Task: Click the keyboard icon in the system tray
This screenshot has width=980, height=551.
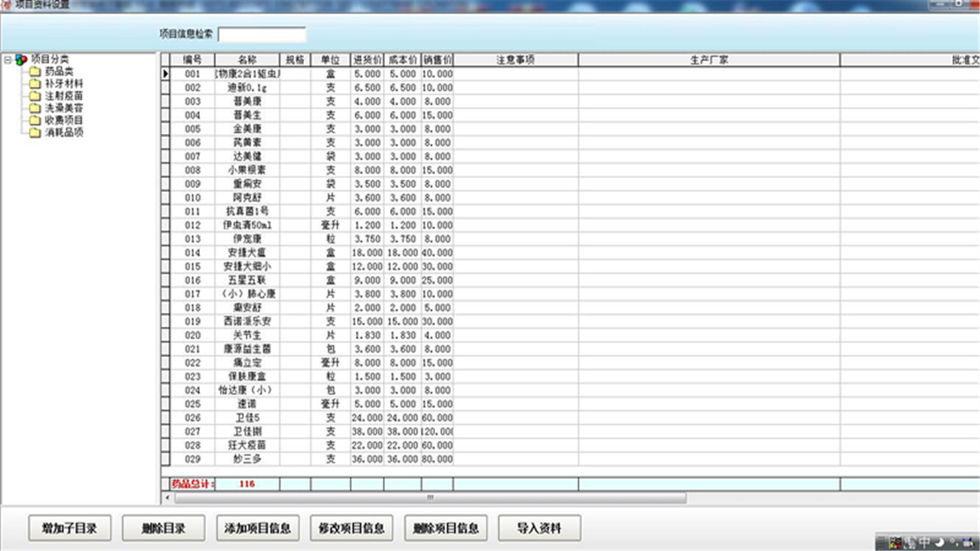Action: (967, 542)
